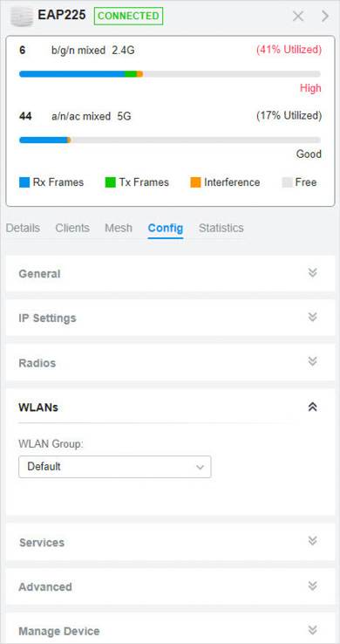
Task: Open the Clients tab
Action: pyautogui.click(x=72, y=228)
